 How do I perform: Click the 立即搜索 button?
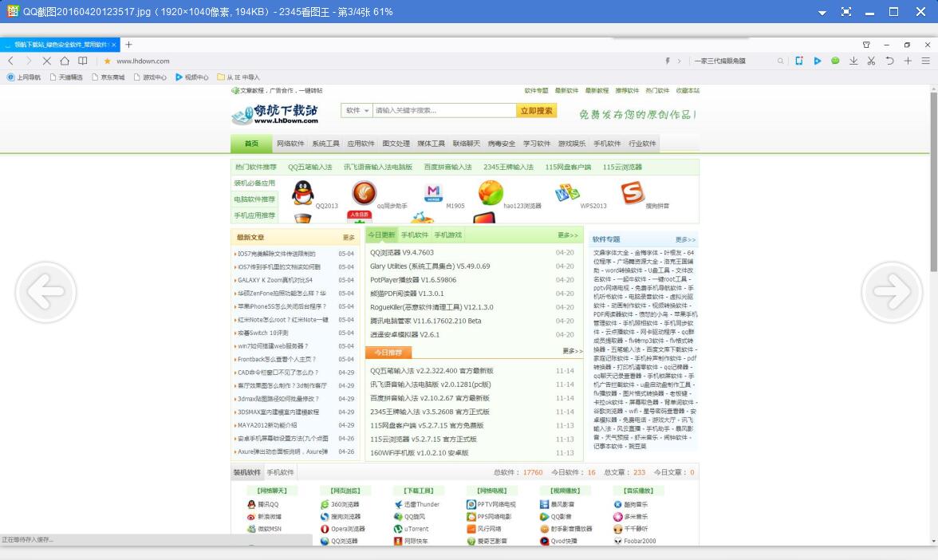pyautogui.click(x=536, y=111)
